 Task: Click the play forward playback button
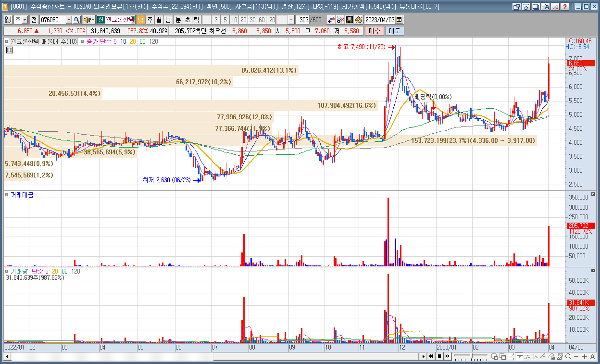(424, 356)
